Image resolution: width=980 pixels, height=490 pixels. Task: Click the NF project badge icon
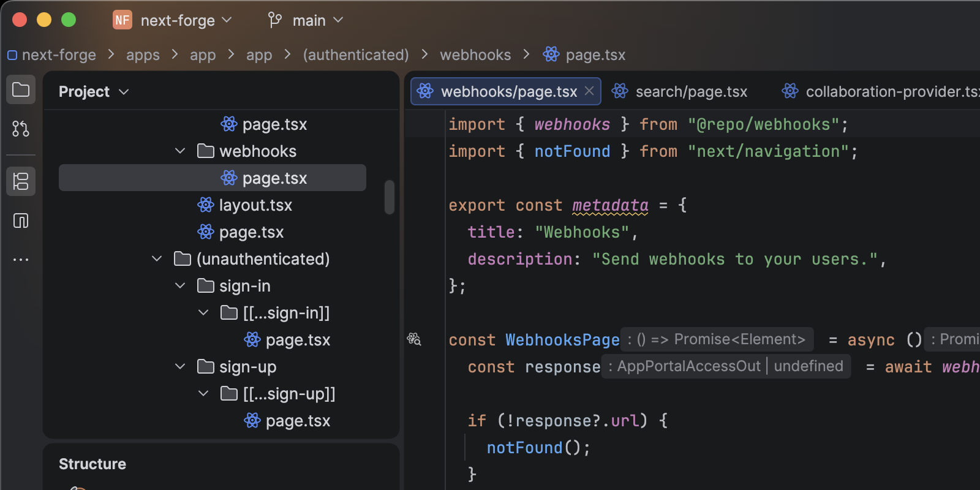[123, 20]
